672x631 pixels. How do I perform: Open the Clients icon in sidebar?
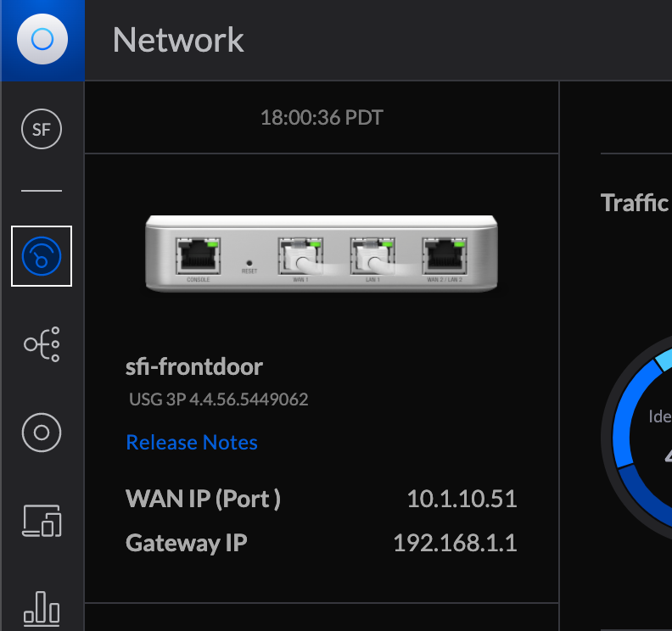(42, 521)
